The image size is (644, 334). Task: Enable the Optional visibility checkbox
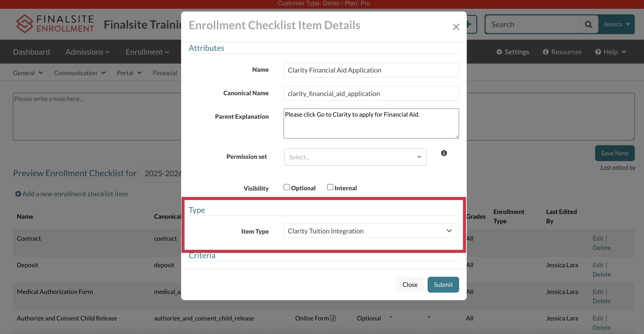click(286, 187)
